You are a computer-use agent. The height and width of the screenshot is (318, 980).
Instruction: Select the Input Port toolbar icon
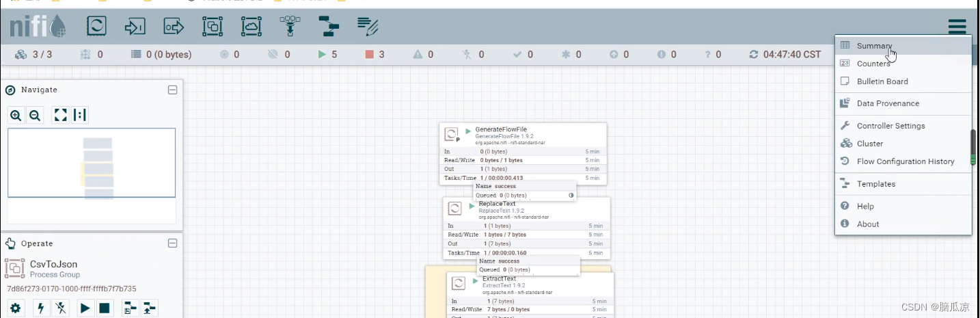point(135,27)
